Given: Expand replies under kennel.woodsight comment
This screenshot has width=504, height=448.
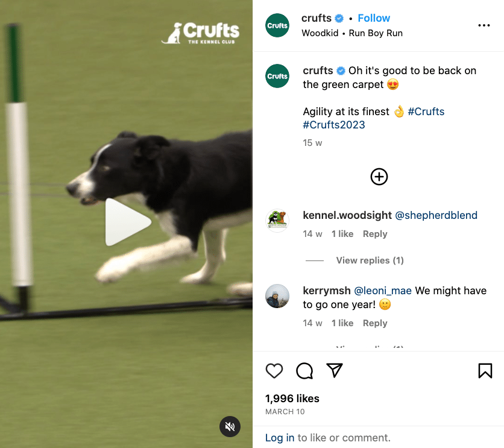Looking at the screenshot, I should coord(370,260).
